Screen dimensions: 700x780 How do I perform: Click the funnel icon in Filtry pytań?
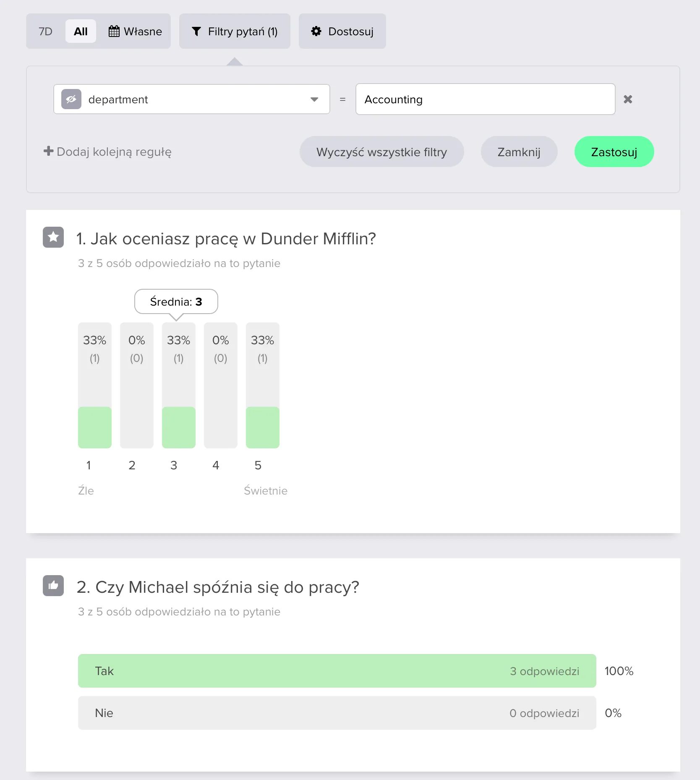(196, 31)
